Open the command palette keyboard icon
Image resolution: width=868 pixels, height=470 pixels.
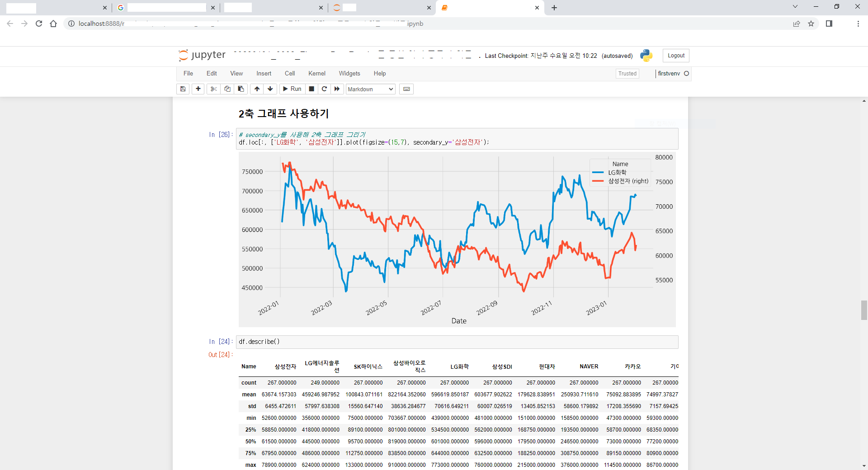coord(406,89)
